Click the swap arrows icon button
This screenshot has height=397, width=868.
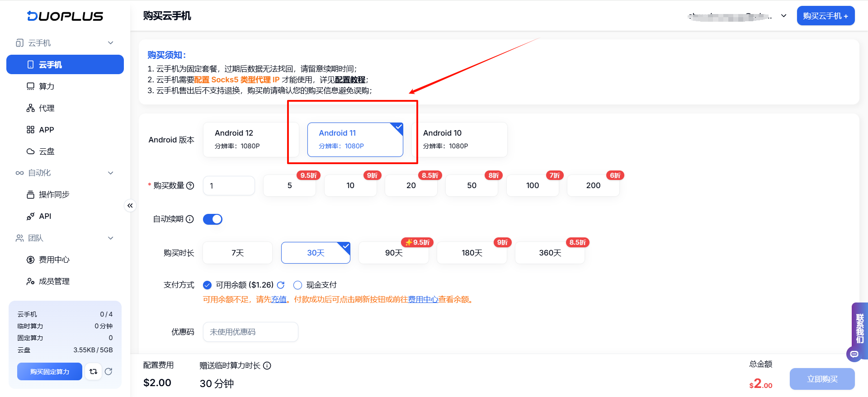click(93, 372)
